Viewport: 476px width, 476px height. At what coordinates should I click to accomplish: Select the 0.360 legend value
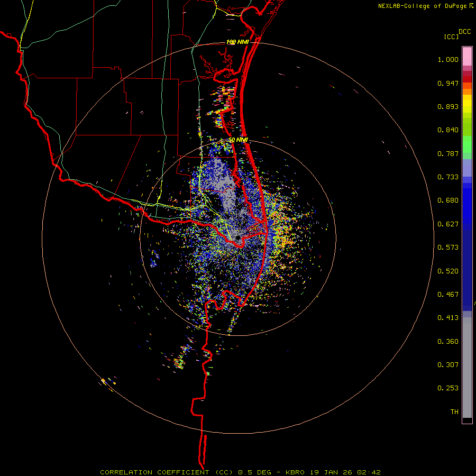pyautogui.click(x=448, y=342)
